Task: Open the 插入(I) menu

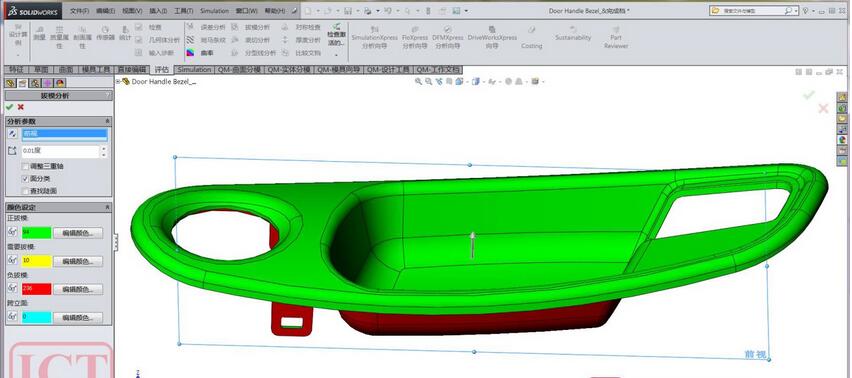Action: (x=158, y=11)
